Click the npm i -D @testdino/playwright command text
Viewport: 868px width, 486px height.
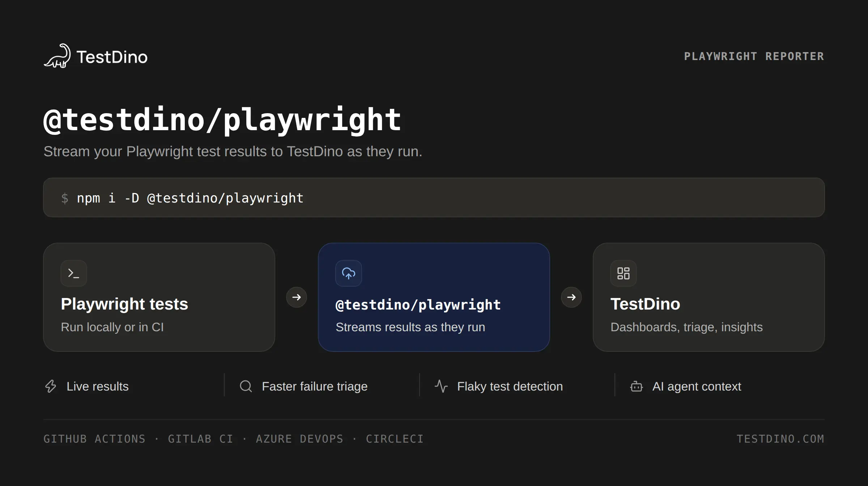tap(190, 198)
